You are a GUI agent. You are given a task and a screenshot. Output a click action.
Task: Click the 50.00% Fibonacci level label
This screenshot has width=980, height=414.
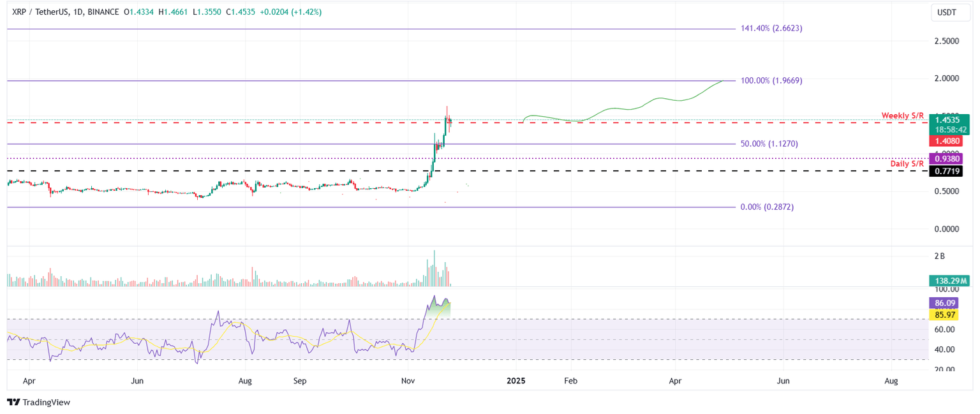[768, 144]
